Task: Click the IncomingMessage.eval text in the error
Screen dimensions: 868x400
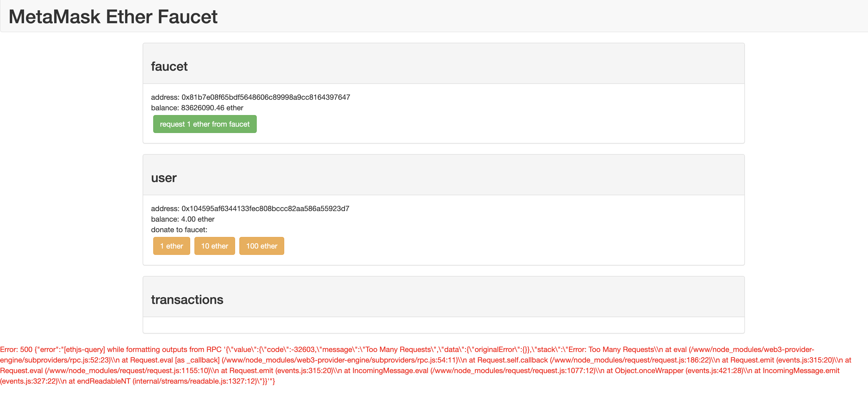Action: coord(390,371)
